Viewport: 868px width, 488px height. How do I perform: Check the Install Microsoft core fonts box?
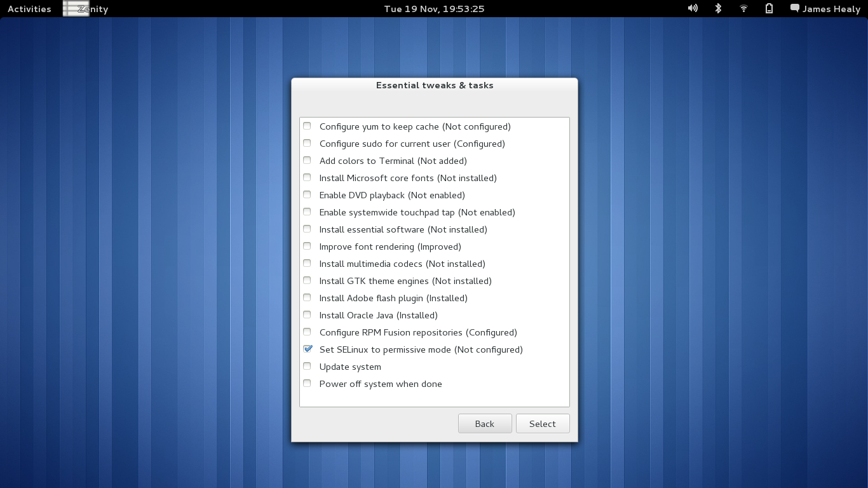pos(308,177)
